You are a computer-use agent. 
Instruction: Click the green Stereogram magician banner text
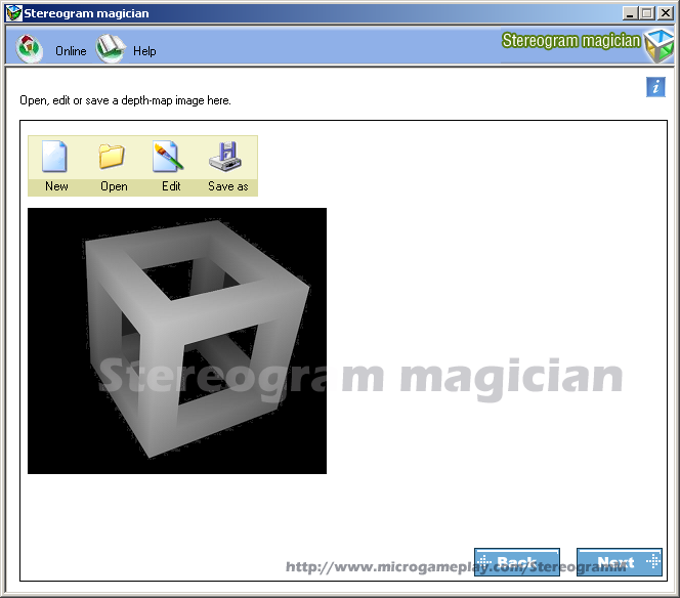click(x=571, y=41)
